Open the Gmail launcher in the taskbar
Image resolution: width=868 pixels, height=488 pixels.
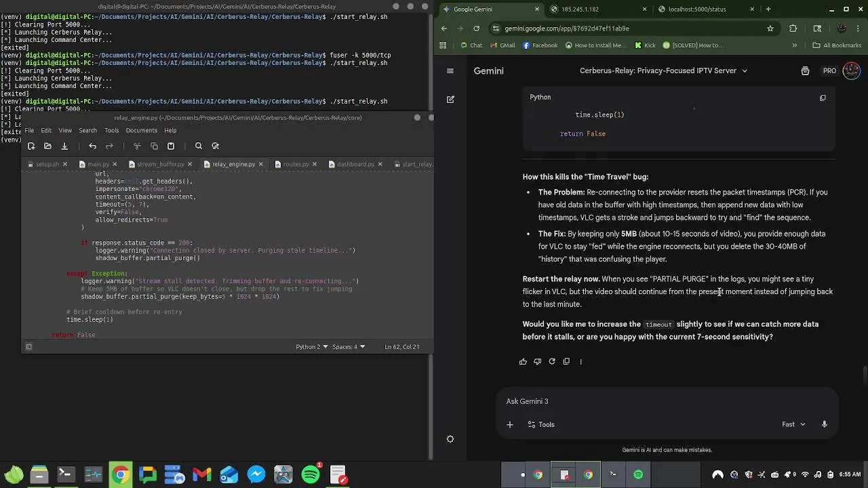pyautogui.click(x=202, y=474)
